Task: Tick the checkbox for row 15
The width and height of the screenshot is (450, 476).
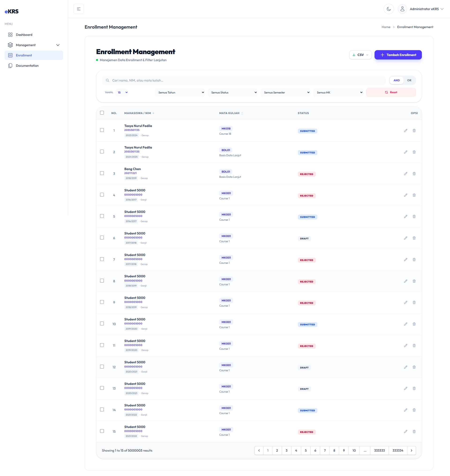Action: pos(102,431)
